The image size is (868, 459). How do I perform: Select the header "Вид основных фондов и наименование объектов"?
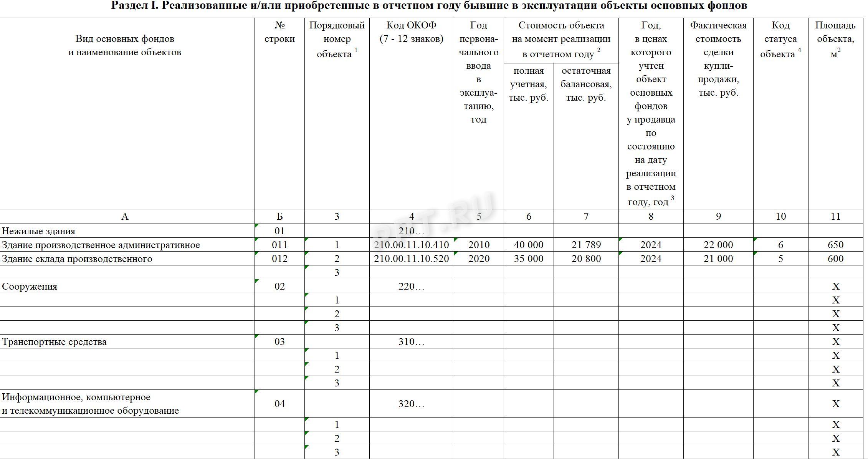[125, 45]
